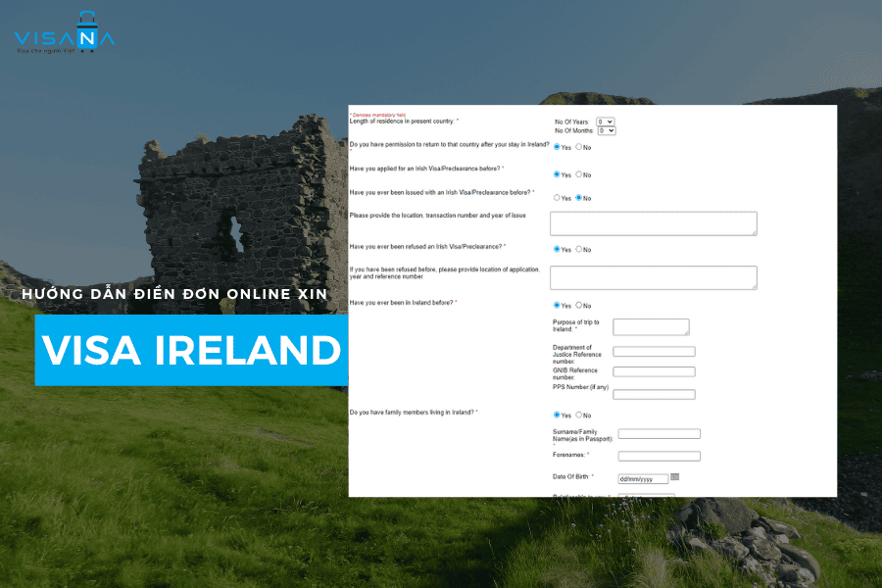Viewport: 882px width, 588px height.
Task: Open the No Of Months dropdown
Action: click(x=606, y=129)
